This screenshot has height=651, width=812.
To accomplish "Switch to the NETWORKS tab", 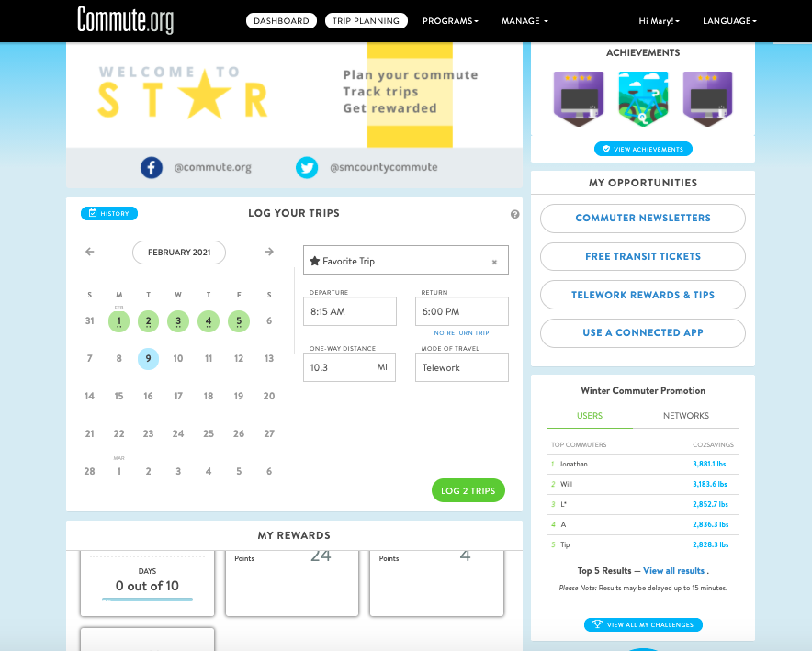I will click(685, 415).
